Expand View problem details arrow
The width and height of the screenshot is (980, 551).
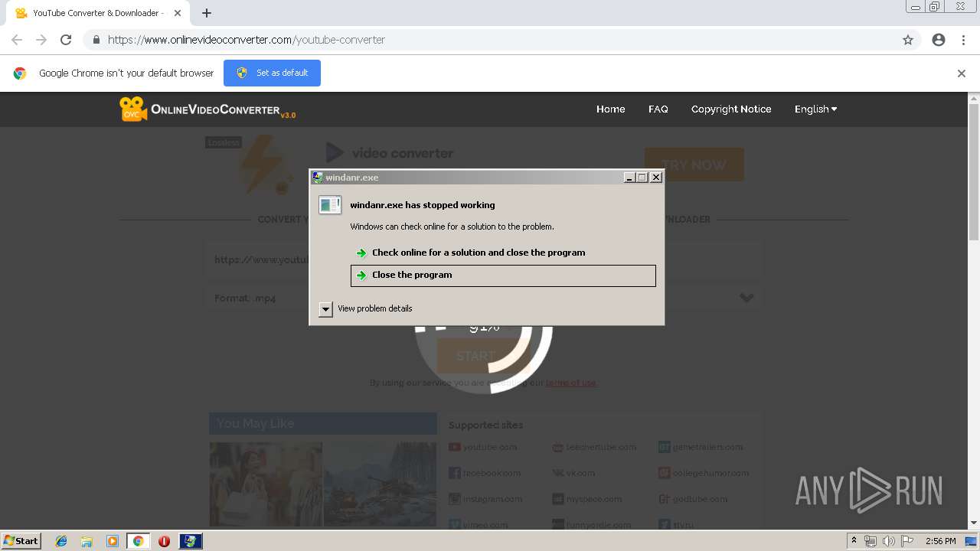pyautogui.click(x=325, y=309)
